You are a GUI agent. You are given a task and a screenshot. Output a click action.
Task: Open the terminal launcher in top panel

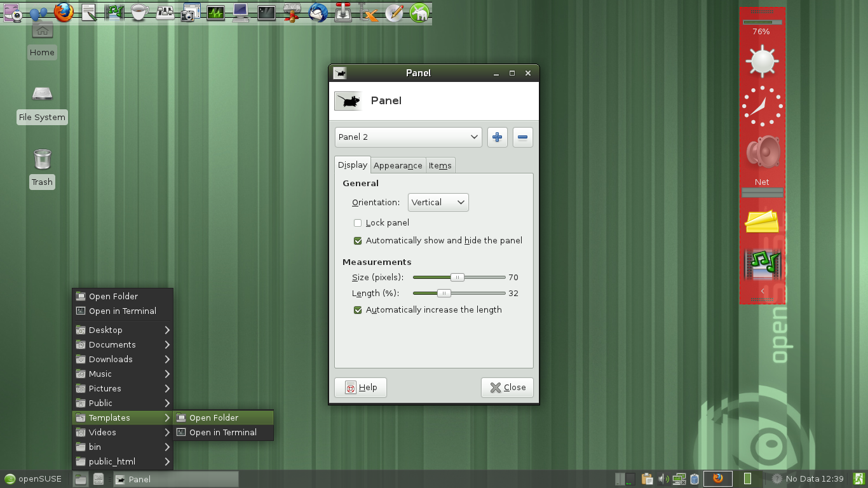tap(266, 12)
